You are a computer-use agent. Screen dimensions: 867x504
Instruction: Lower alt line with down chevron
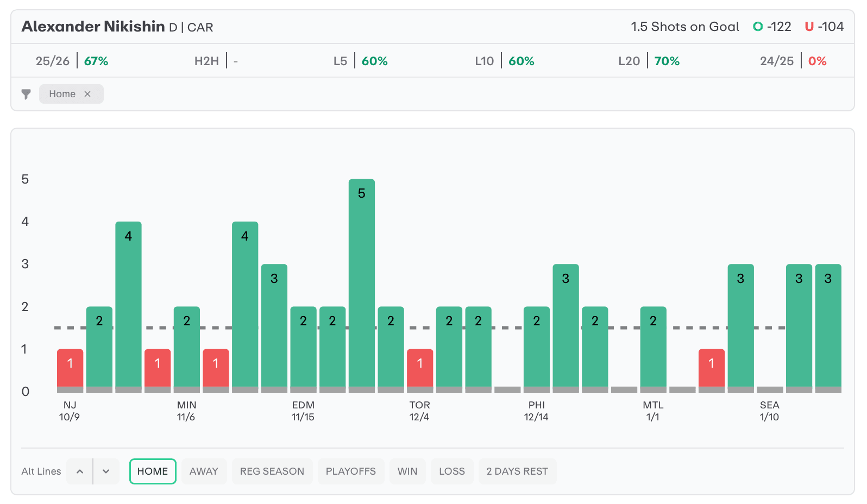[106, 471]
